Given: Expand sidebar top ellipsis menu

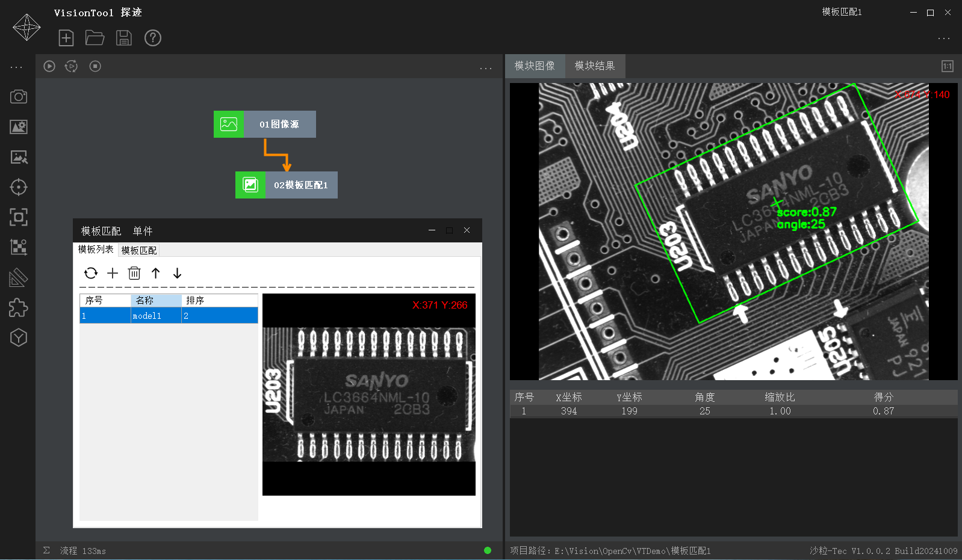Looking at the screenshot, I should pos(17,67).
